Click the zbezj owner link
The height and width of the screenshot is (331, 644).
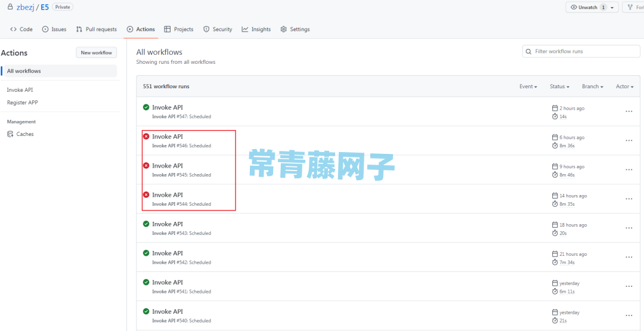tap(25, 7)
